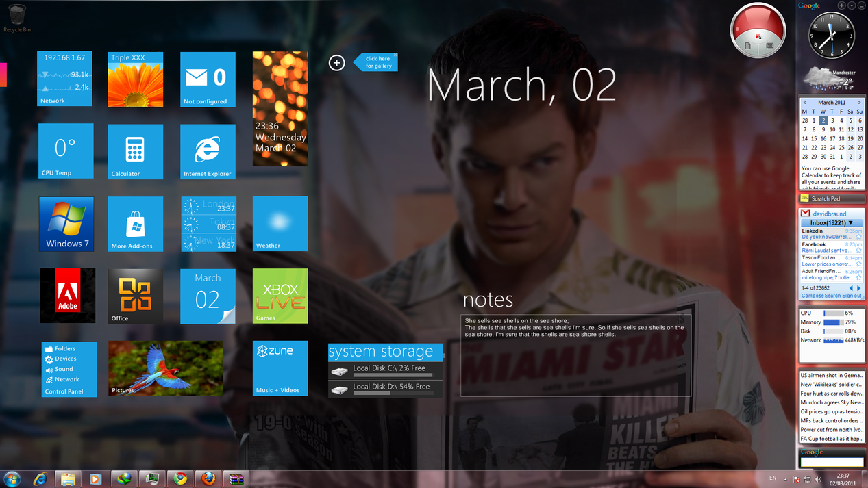Open the Scratch Pad gadget bar

pyautogui.click(x=832, y=198)
